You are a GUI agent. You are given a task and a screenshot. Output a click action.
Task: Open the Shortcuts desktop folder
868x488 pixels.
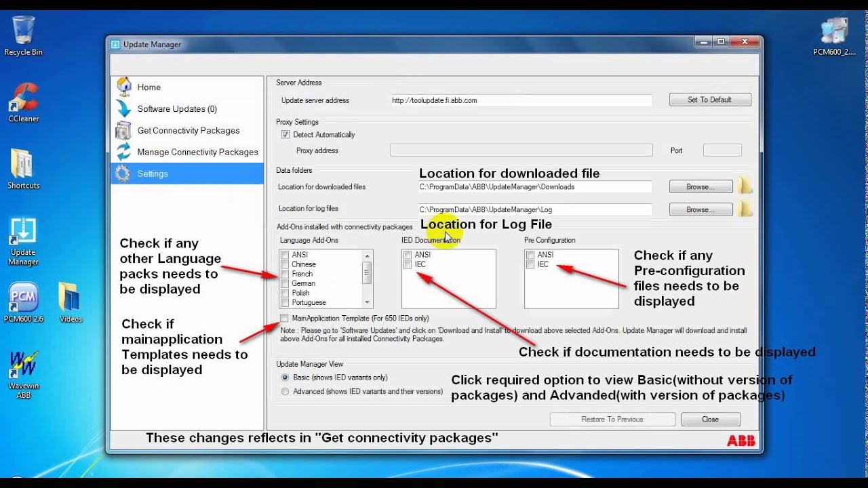(x=23, y=169)
